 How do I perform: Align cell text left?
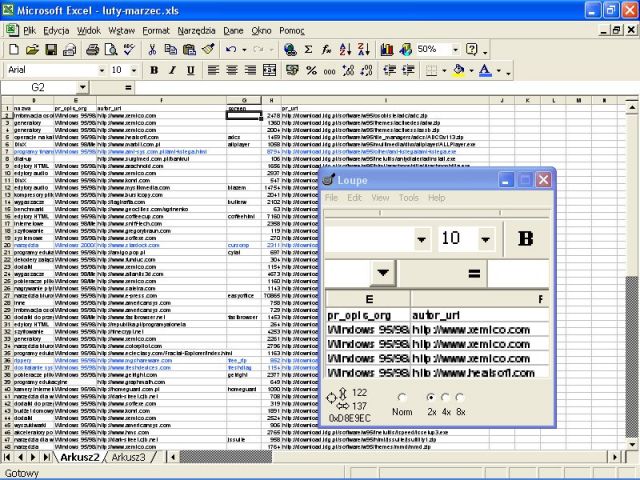pos(213,70)
